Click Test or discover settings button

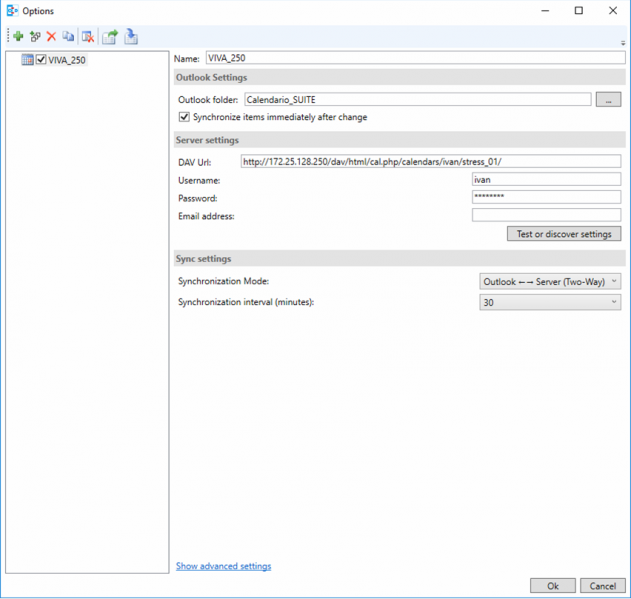tap(564, 234)
